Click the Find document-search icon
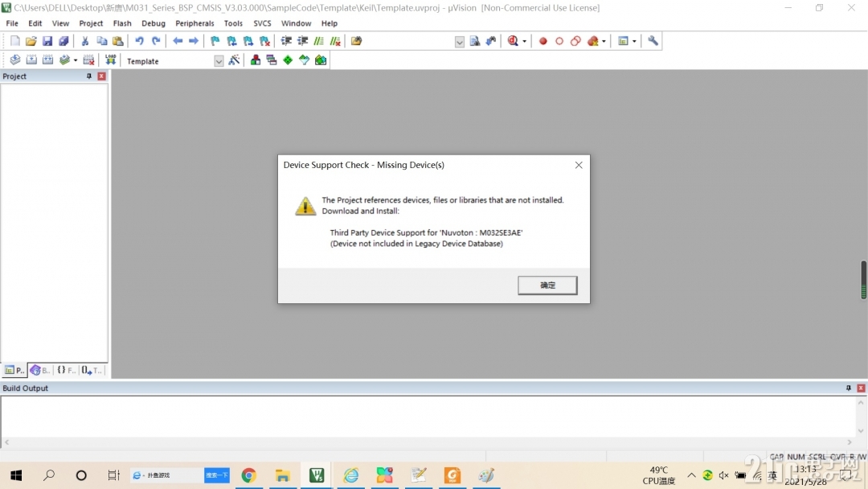The height and width of the screenshot is (489, 868). (x=475, y=41)
